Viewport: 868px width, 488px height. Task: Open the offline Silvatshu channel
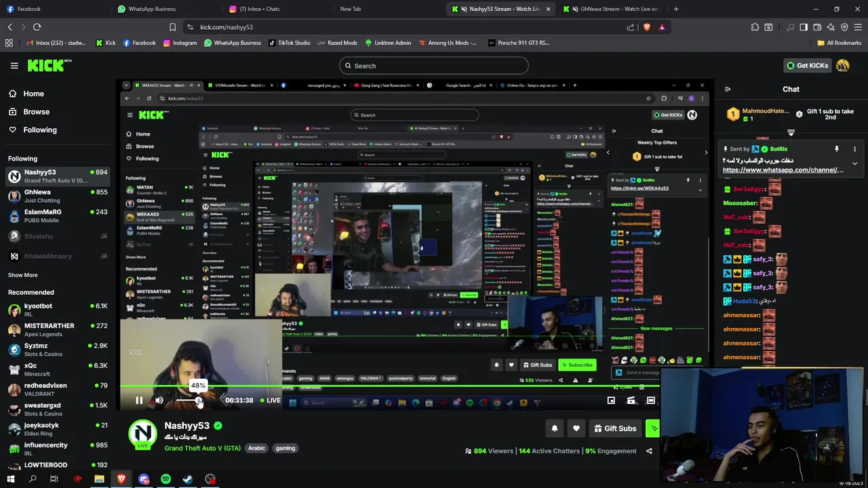click(58, 236)
